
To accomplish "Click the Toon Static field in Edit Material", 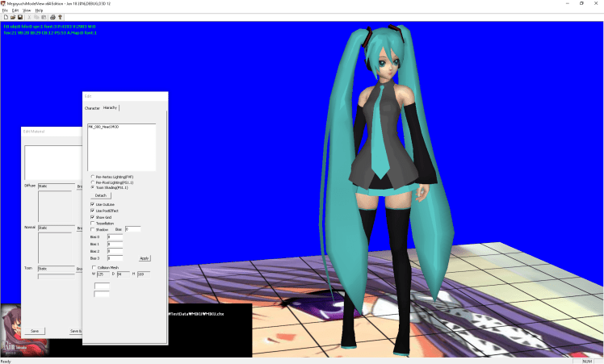I will [57, 269].
